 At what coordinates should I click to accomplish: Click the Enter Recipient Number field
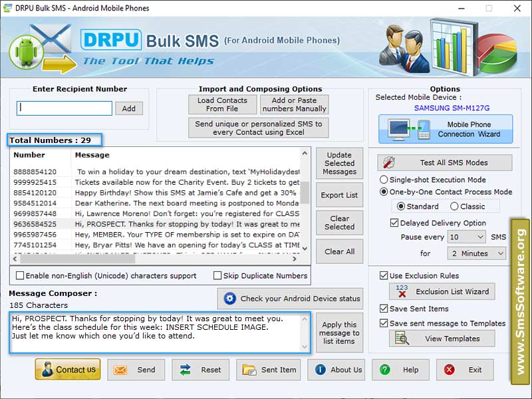tap(64, 108)
